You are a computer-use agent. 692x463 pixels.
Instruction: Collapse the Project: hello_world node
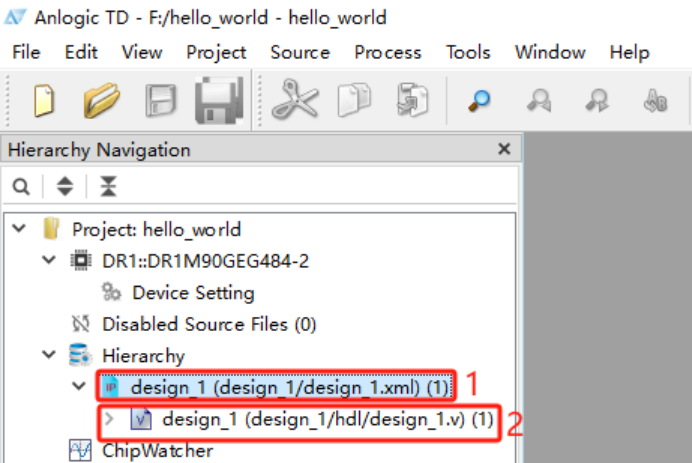pos(19,229)
